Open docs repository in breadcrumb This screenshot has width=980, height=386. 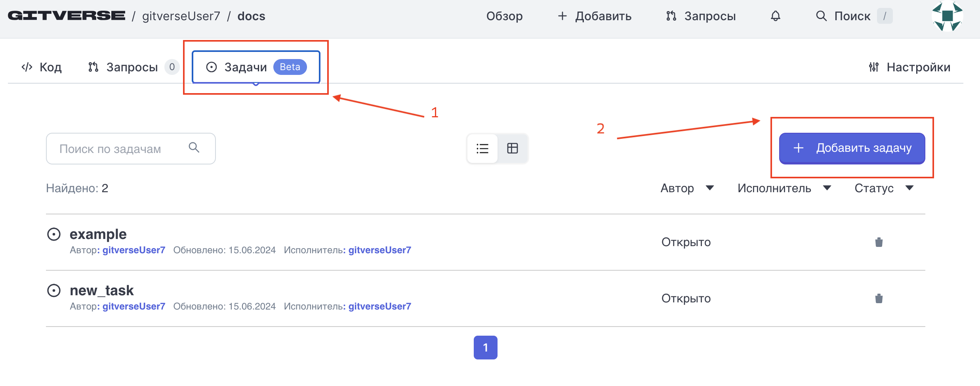click(x=251, y=16)
